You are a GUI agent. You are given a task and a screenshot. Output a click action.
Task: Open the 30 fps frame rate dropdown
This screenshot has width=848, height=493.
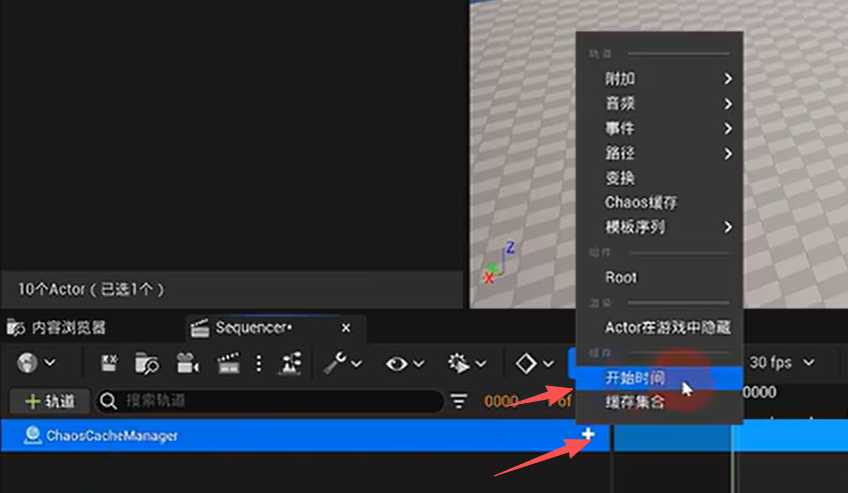coord(782,362)
